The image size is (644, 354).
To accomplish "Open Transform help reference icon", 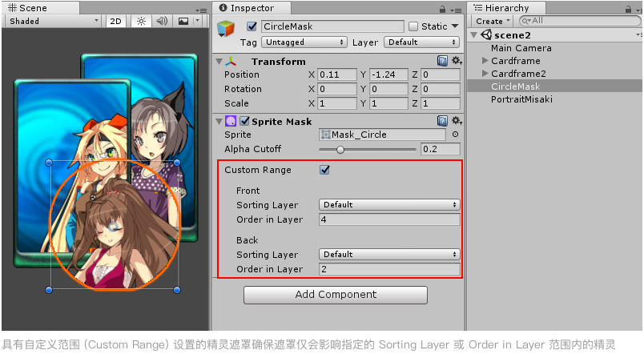I will (442, 61).
